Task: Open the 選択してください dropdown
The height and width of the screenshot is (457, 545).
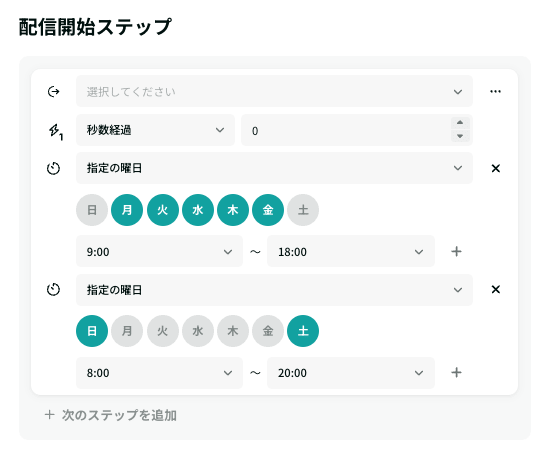Action: coord(274,91)
